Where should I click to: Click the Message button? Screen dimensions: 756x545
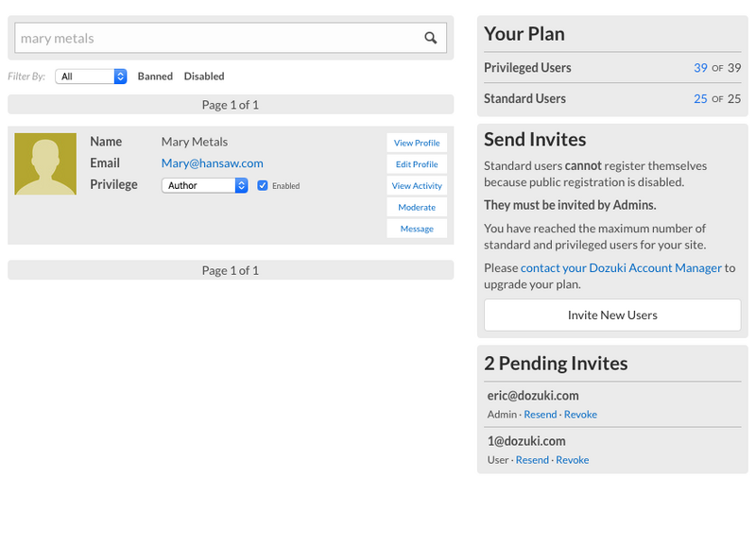(x=417, y=229)
